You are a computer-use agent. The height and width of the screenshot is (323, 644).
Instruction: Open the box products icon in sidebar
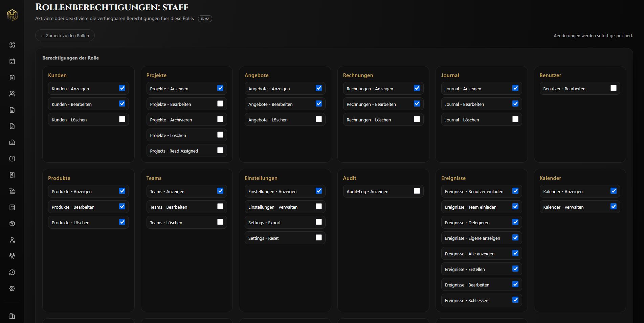pyautogui.click(x=12, y=224)
